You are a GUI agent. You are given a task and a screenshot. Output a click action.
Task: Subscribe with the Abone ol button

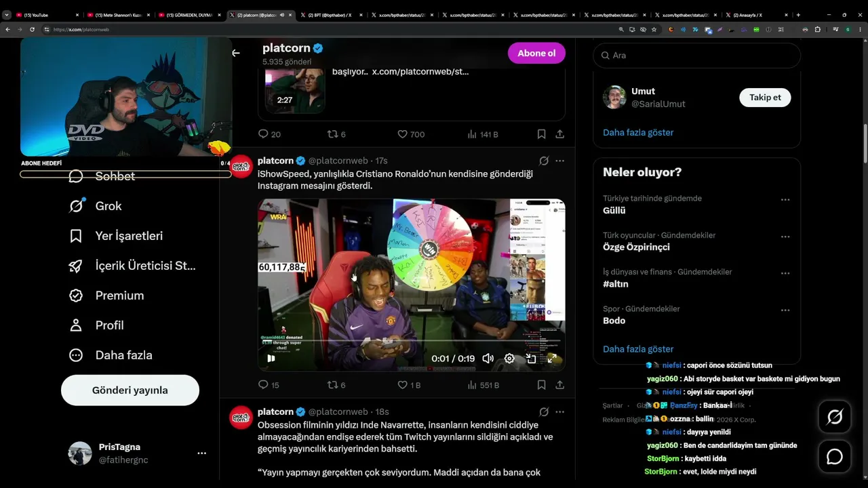[x=536, y=54]
